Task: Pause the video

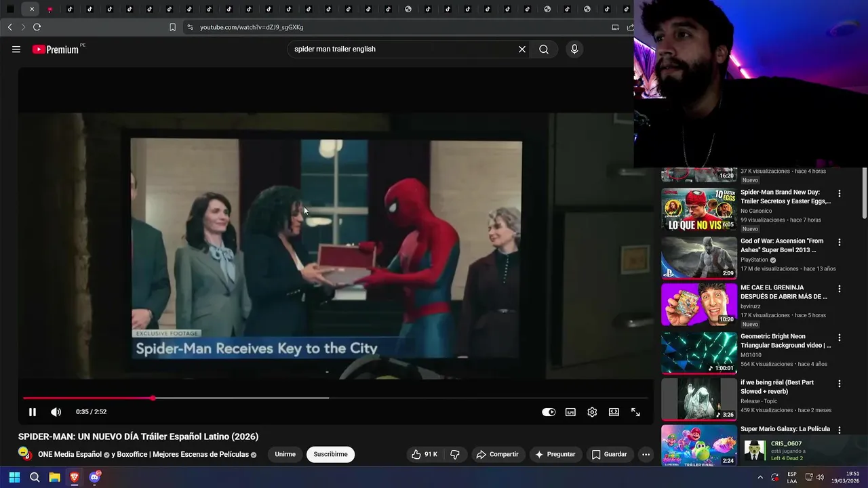Action: coord(32,412)
